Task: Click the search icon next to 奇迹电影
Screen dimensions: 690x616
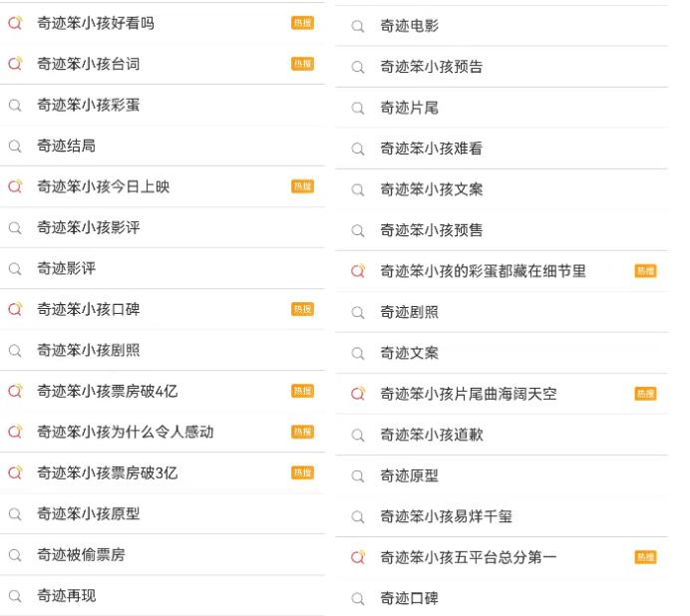Action: (x=358, y=26)
